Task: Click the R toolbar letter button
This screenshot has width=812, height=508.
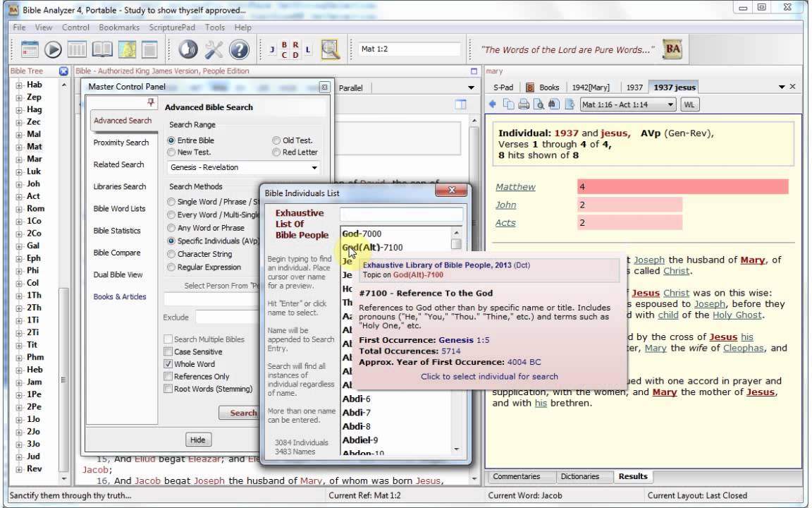Action: click(295, 45)
